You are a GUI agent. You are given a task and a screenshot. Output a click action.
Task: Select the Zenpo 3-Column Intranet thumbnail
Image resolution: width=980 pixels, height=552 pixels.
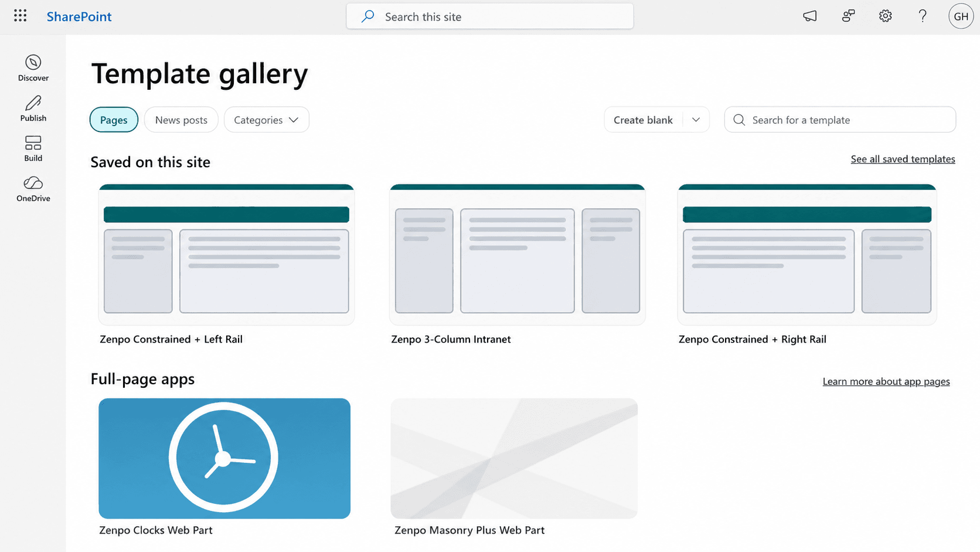click(518, 255)
